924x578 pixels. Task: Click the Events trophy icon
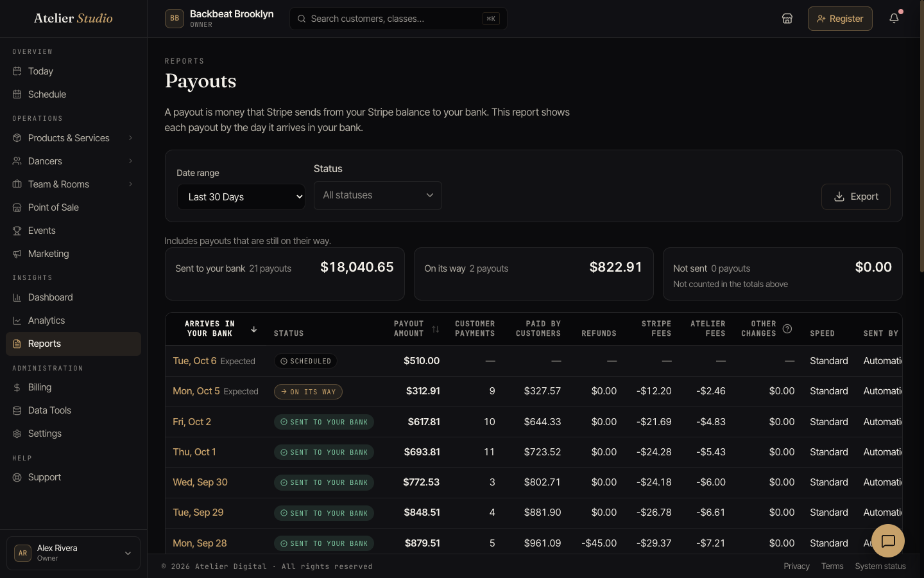click(17, 231)
